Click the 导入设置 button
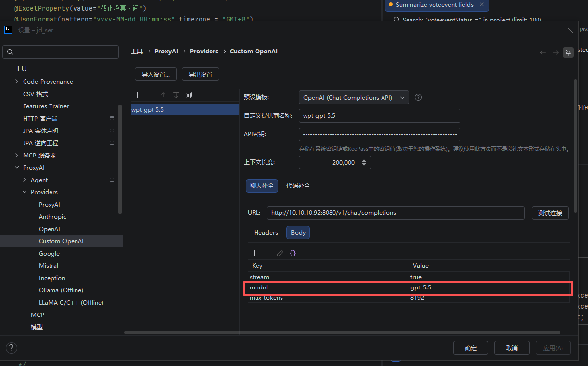The height and width of the screenshot is (366, 588). point(155,74)
